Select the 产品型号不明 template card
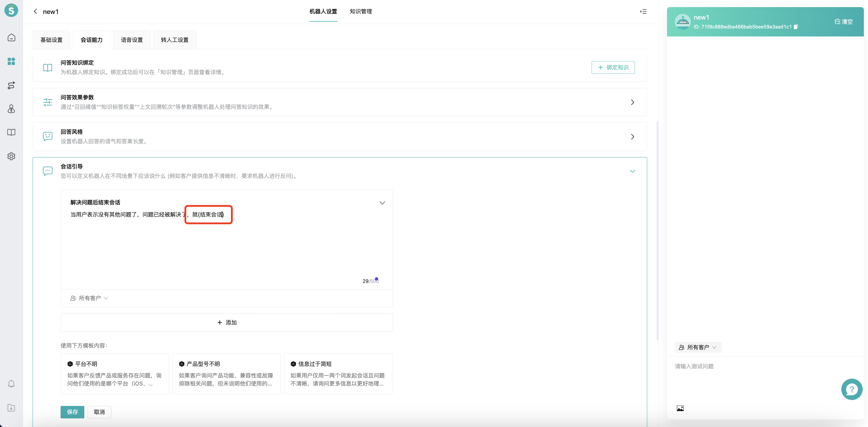The height and width of the screenshot is (427, 868). (226, 374)
